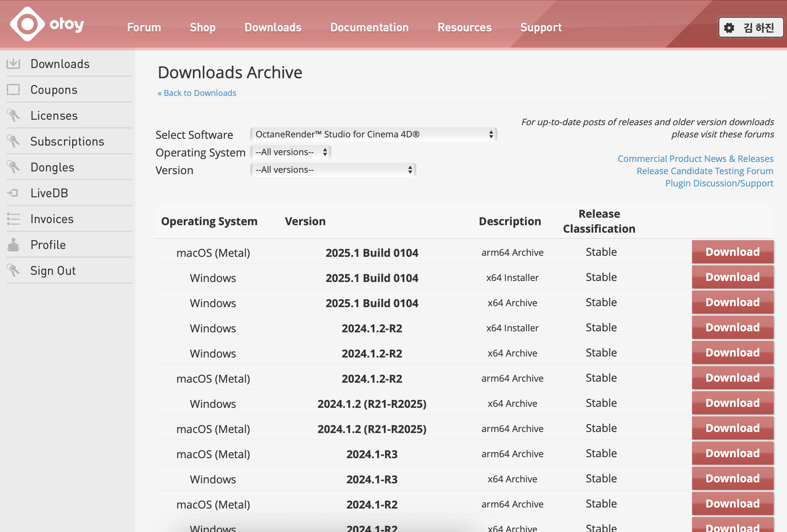This screenshot has width=787, height=532.
Task: Click 'x64 Installer' in Windows 2024.1.2-R2 row
Action: (x=512, y=328)
